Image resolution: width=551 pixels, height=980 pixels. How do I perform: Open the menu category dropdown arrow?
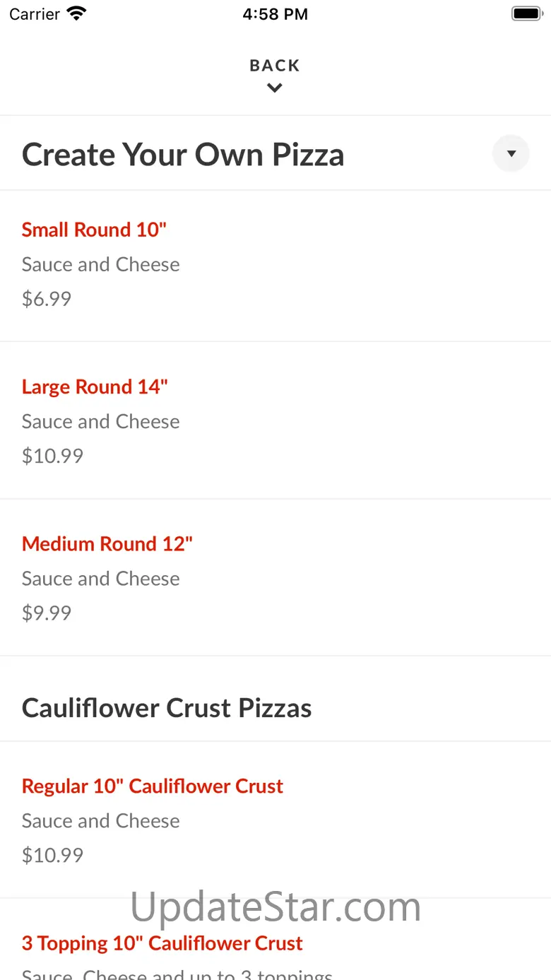coord(511,153)
